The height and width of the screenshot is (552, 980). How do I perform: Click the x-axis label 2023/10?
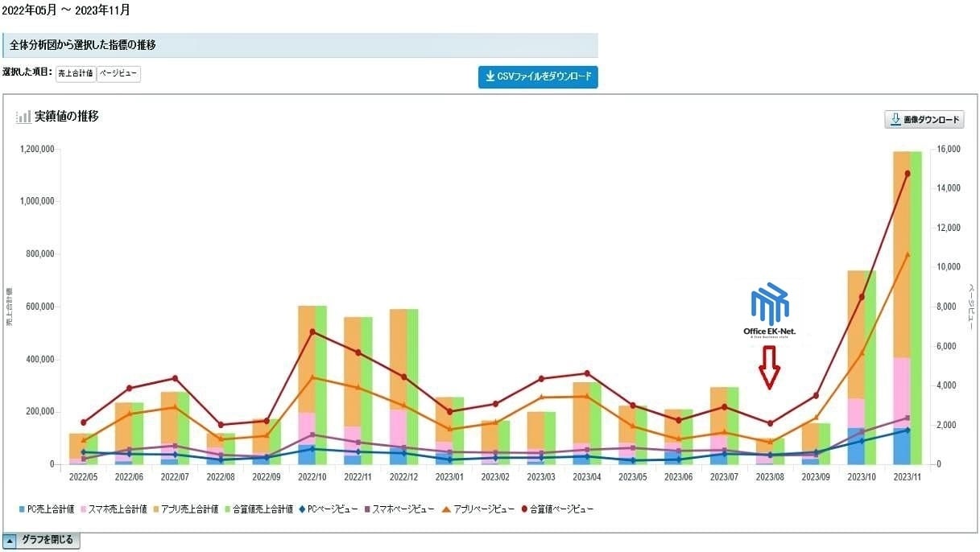[x=862, y=477]
